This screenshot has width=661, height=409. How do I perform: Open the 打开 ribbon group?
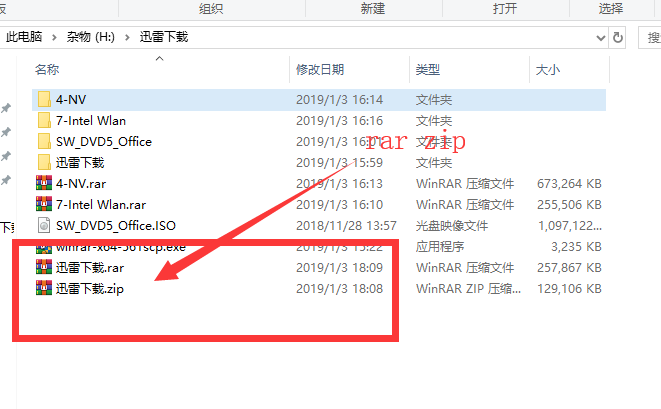[x=505, y=8]
